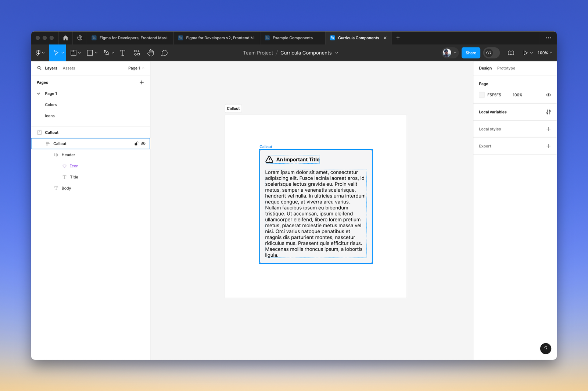The height and width of the screenshot is (391, 588).
Task: Open local variables settings icon
Action: 548,112
